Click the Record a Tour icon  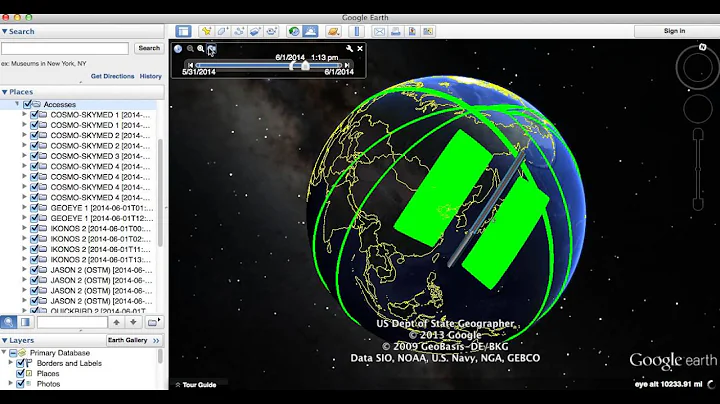[x=272, y=31]
